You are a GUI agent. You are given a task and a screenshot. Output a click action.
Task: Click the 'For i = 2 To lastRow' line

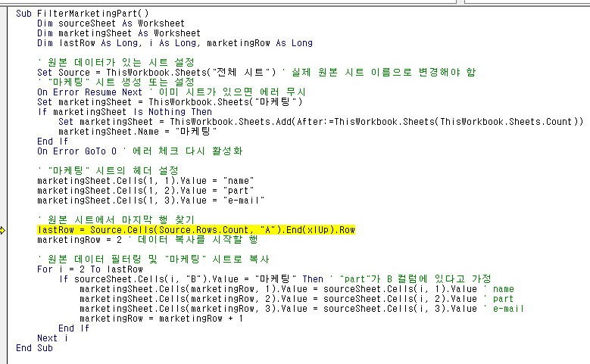(90, 269)
